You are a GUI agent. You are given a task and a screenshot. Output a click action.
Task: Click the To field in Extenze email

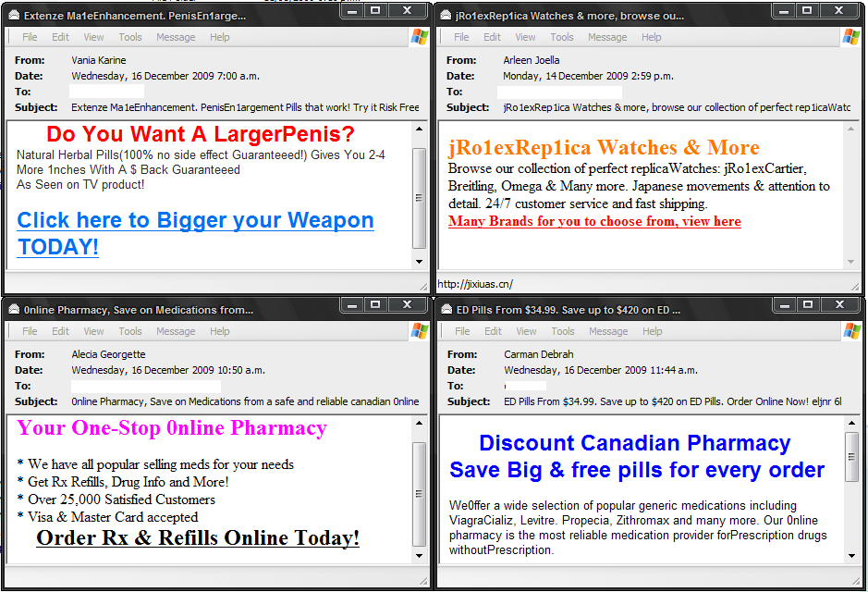click(x=107, y=92)
